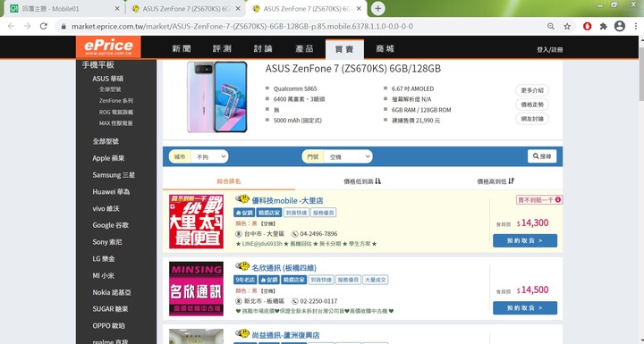
Task: Open a new browser tab with plus button
Action: click(377, 9)
